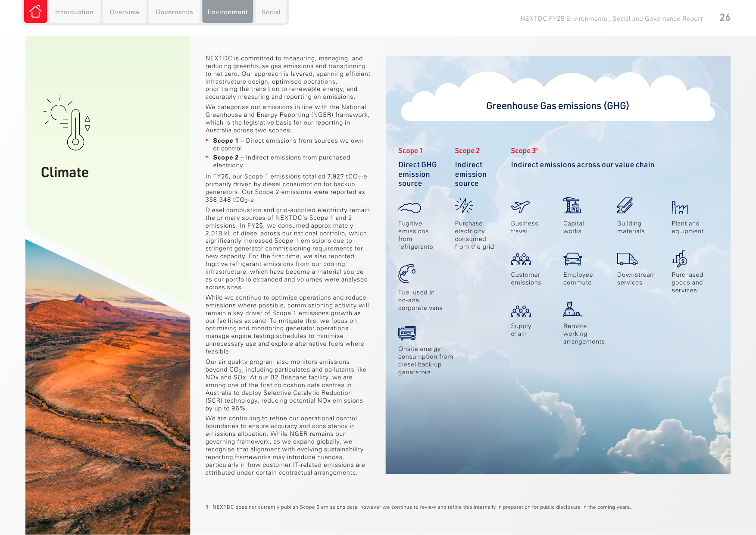Select the Environment tab

228,12
